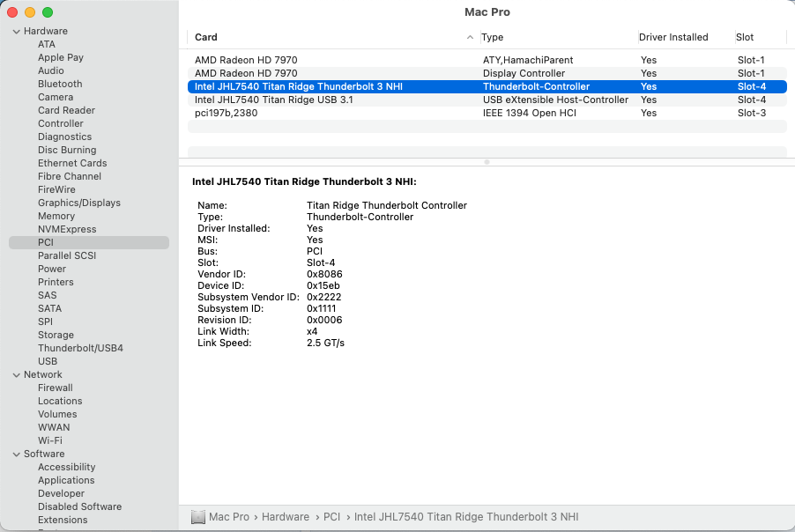Click the Hardware section label
Screen dimensions: 795x532
(x=46, y=31)
